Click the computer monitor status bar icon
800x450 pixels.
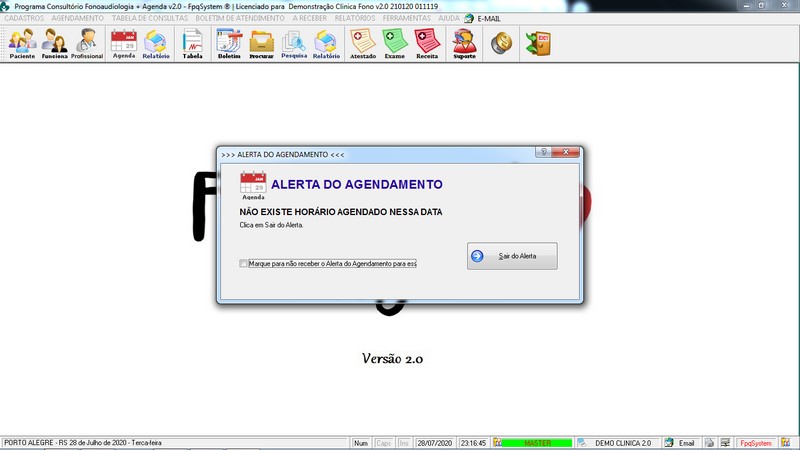point(725,443)
